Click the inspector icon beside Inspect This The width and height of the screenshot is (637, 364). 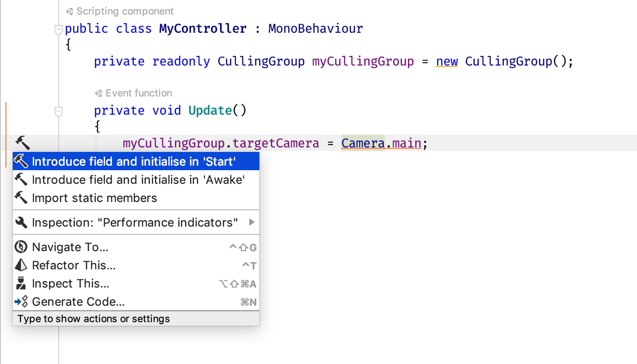click(x=21, y=283)
